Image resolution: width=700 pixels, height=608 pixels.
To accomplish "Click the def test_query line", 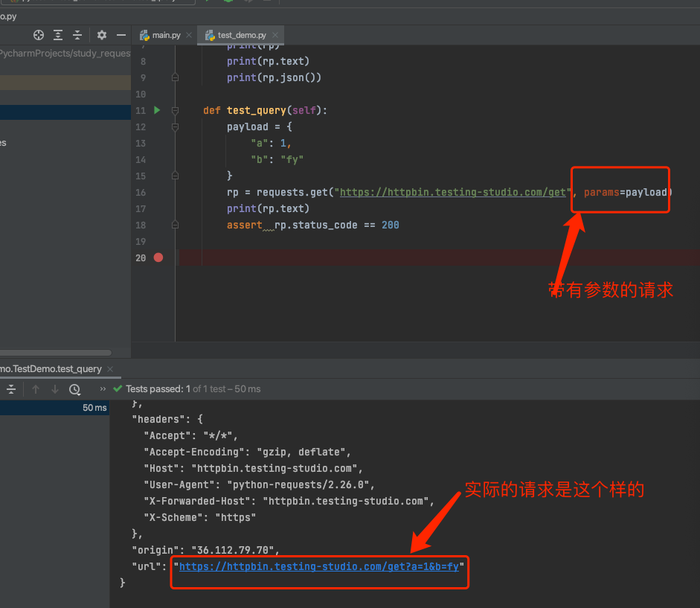I will tap(265, 110).
